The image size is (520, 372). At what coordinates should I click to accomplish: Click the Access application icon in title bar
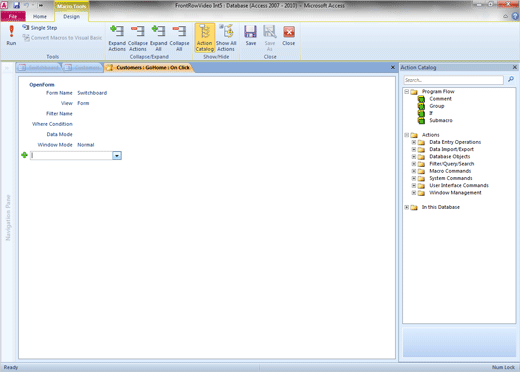pos(4,5)
